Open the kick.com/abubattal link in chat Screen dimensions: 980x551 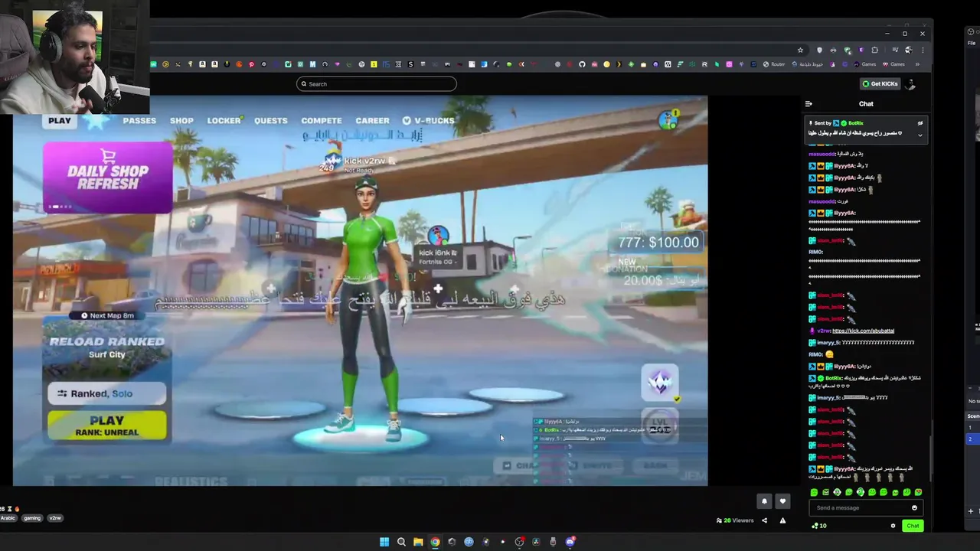click(x=863, y=331)
